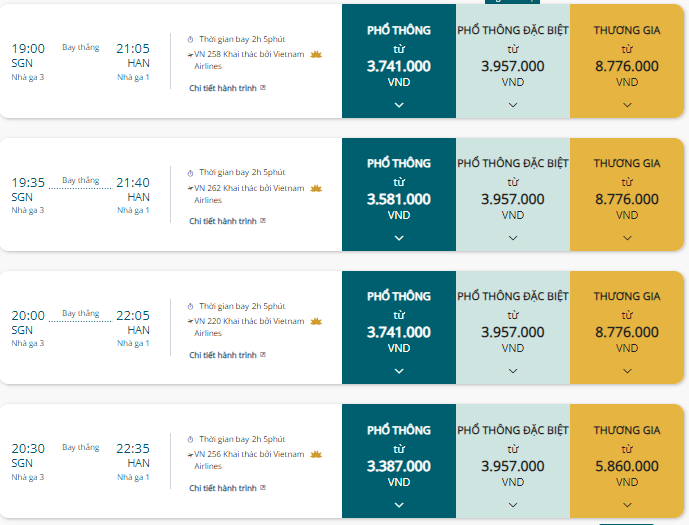Click external link icon for 19:00 flight details
The image size is (689, 525).
[x=263, y=88]
